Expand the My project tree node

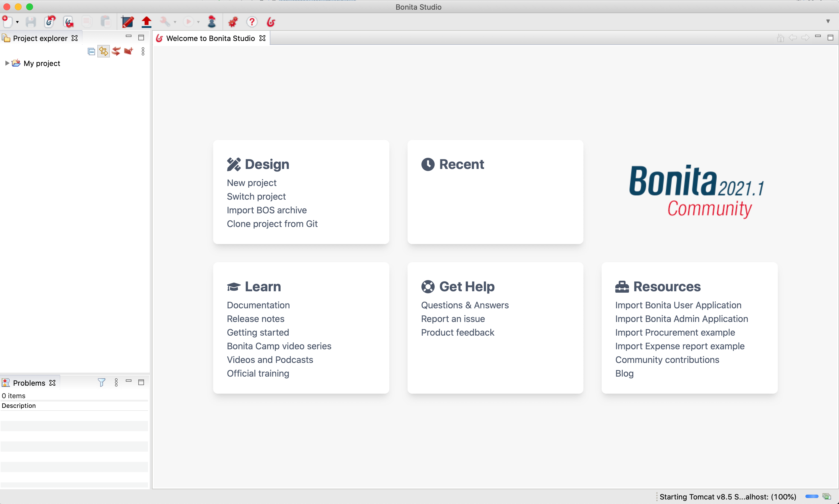pos(7,63)
